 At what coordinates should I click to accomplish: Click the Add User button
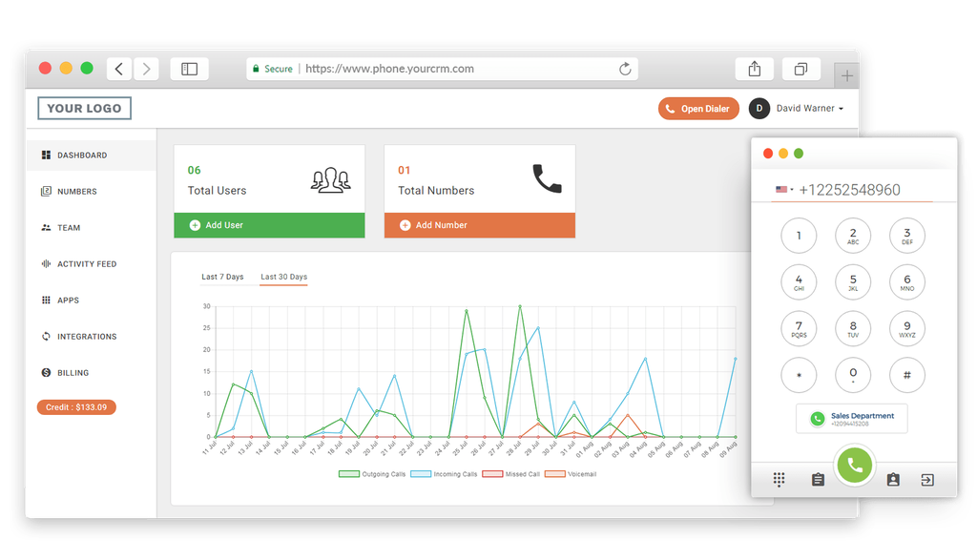pos(269,225)
